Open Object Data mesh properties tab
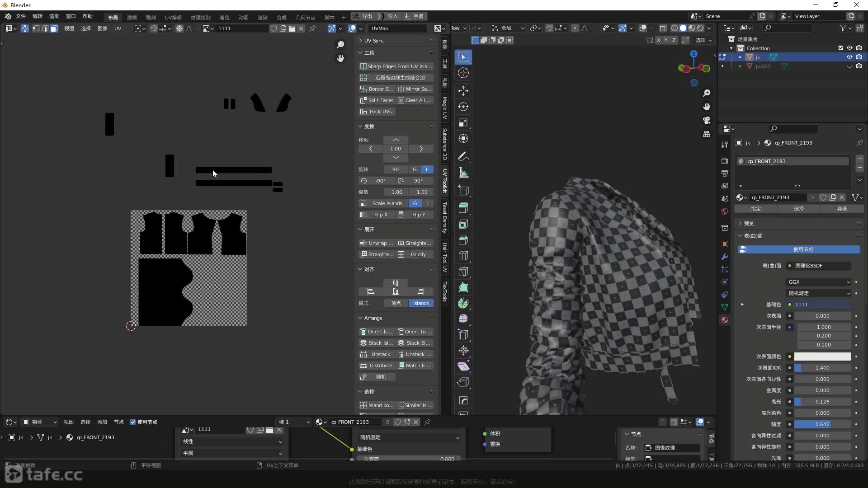The image size is (868, 488). pyautogui.click(x=725, y=307)
